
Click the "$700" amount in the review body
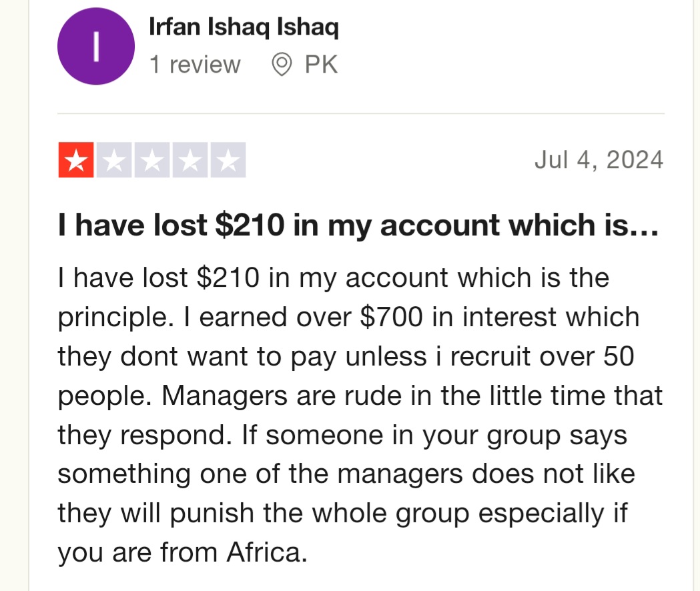391,317
